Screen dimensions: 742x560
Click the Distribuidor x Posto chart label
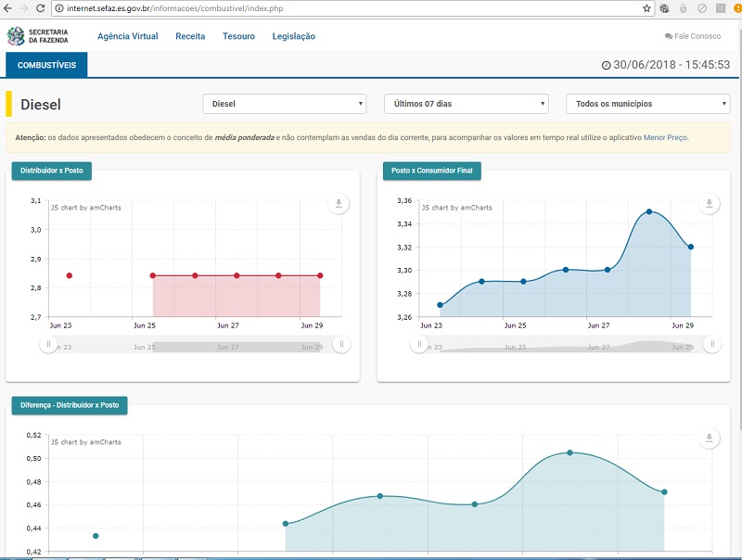[52, 171]
